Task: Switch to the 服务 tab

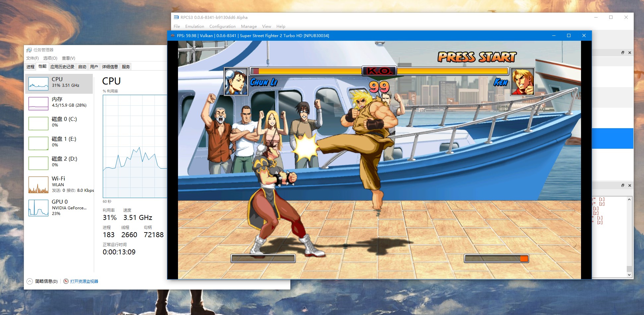Action: 126,67
